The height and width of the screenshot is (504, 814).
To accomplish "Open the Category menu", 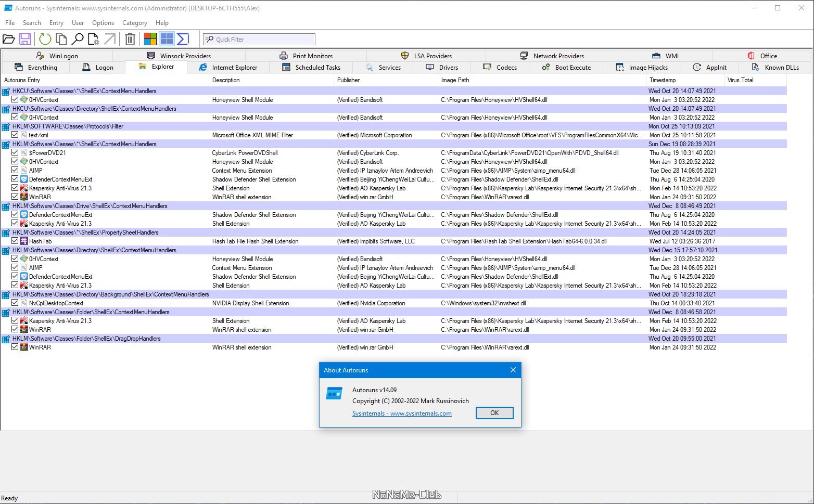I will click(x=135, y=23).
